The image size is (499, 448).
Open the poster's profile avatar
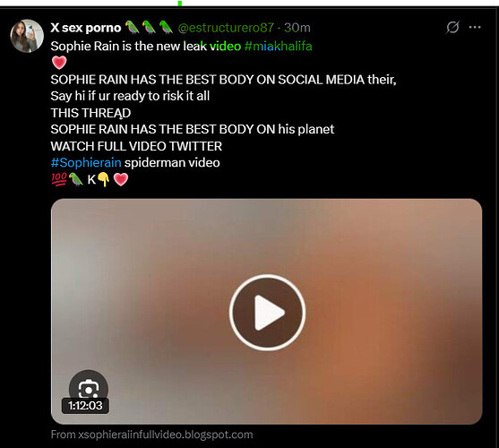(27, 36)
